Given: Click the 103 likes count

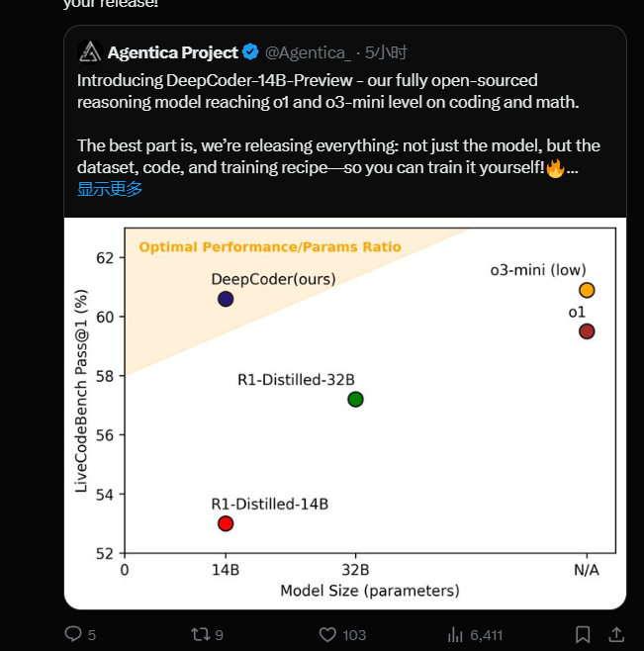Looking at the screenshot, I should 354,635.
